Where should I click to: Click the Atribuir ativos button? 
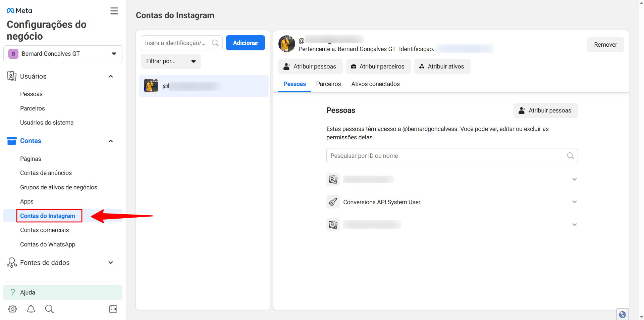(x=442, y=66)
